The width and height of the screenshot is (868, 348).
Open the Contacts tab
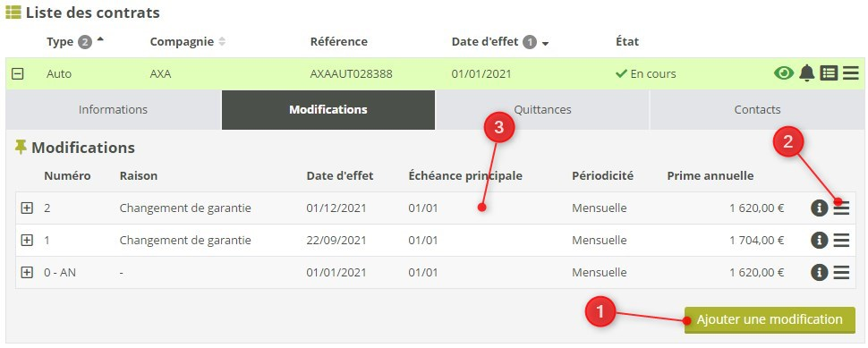tap(757, 109)
